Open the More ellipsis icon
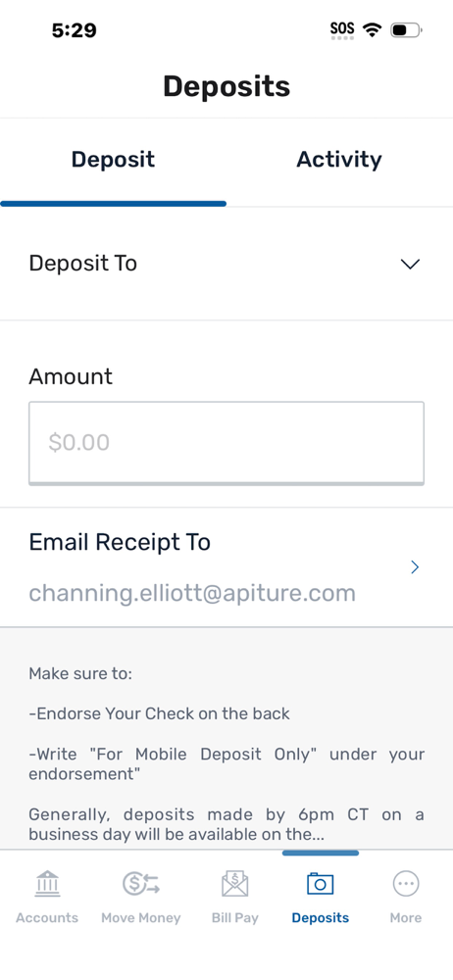This screenshot has width=453, height=980. click(x=406, y=884)
